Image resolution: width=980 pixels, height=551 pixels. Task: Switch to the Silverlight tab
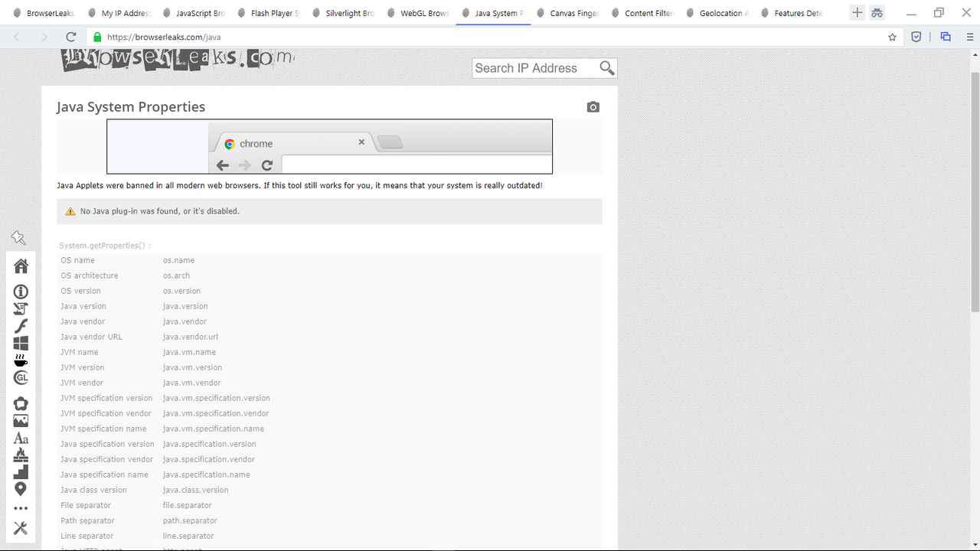coord(342,13)
